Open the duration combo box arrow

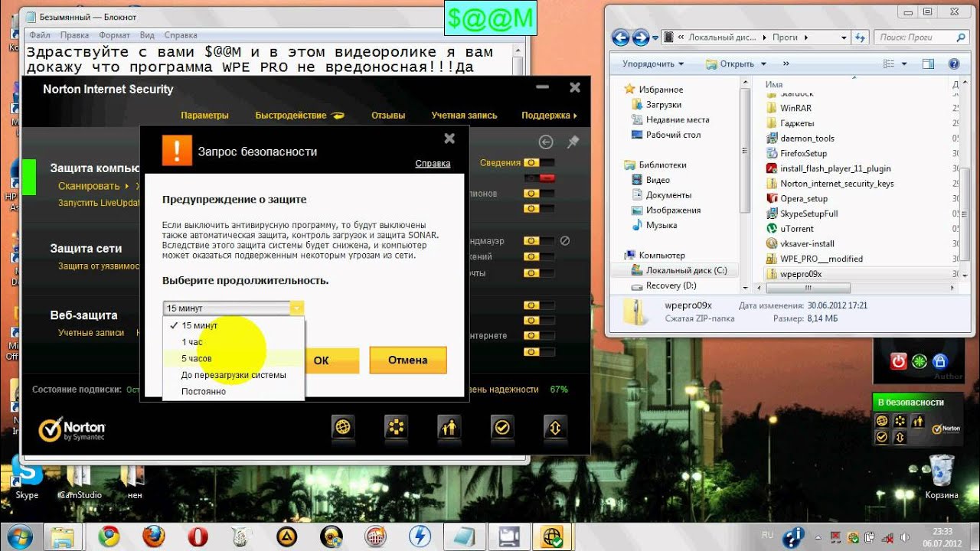point(296,308)
